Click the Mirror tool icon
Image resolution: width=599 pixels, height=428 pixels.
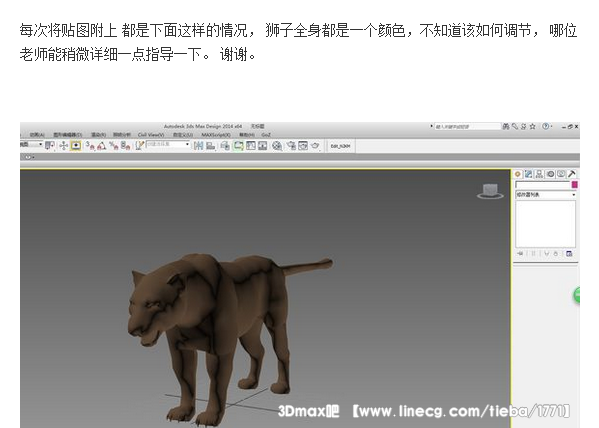(198, 146)
